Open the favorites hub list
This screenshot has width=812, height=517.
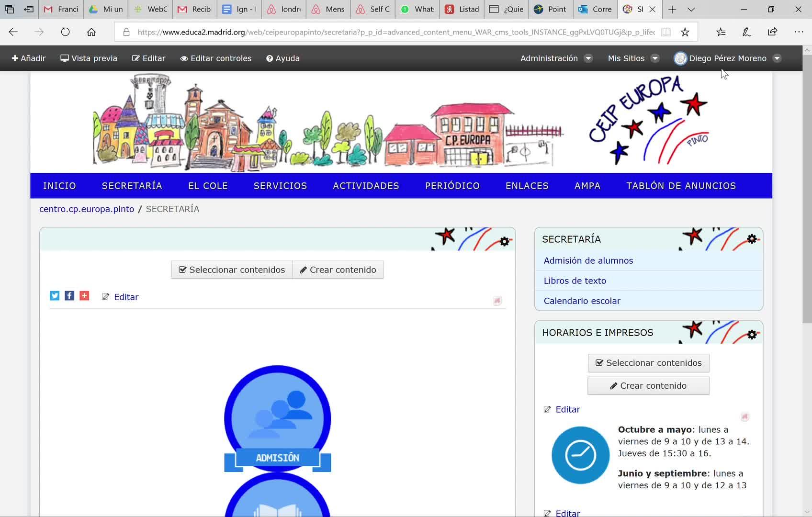721,32
